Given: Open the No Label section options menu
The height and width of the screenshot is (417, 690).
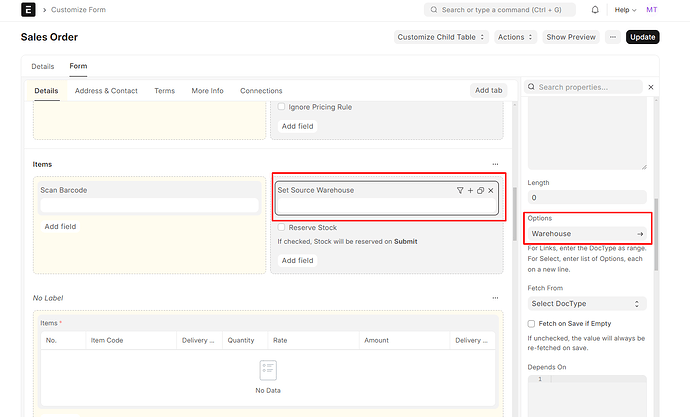Looking at the screenshot, I should point(495,298).
